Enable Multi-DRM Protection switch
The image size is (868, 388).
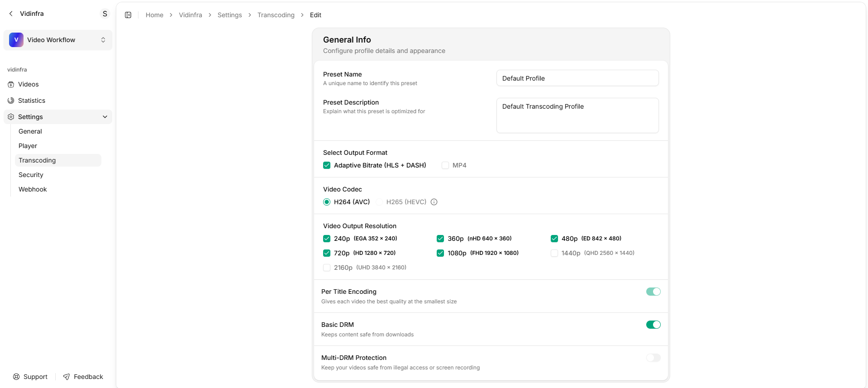[x=653, y=358]
